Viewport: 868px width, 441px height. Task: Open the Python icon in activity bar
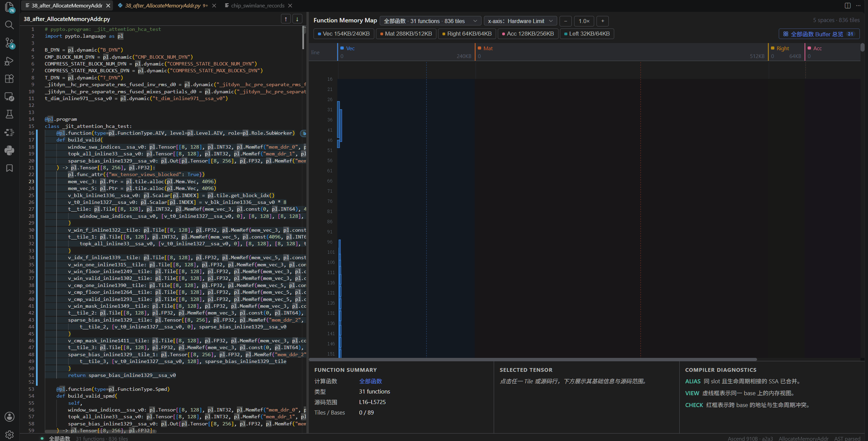[10, 150]
